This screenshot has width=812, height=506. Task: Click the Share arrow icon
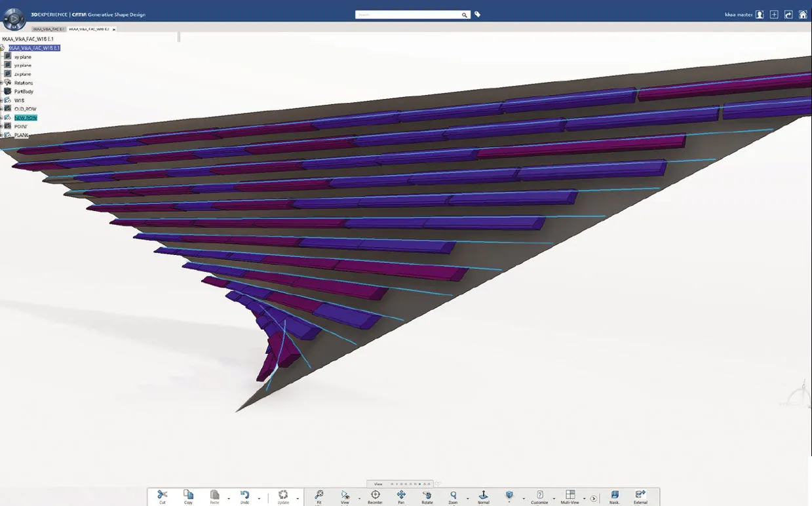pyautogui.click(x=788, y=14)
